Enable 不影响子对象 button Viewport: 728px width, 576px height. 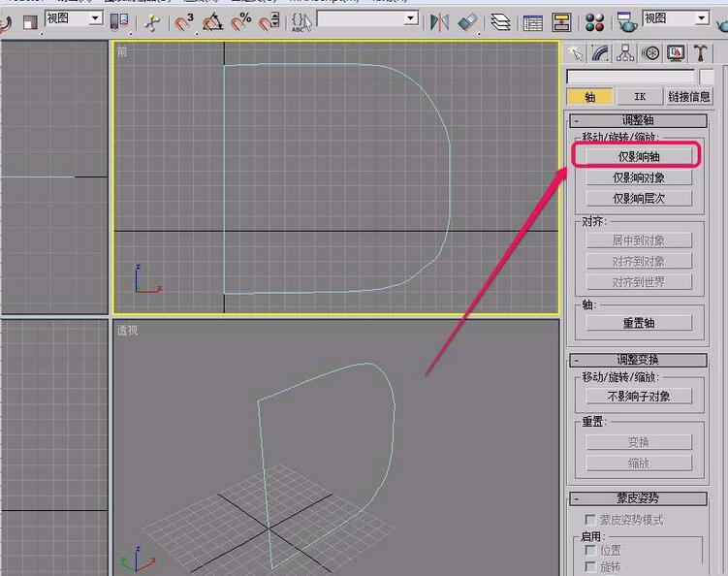pyautogui.click(x=639, y=397)
